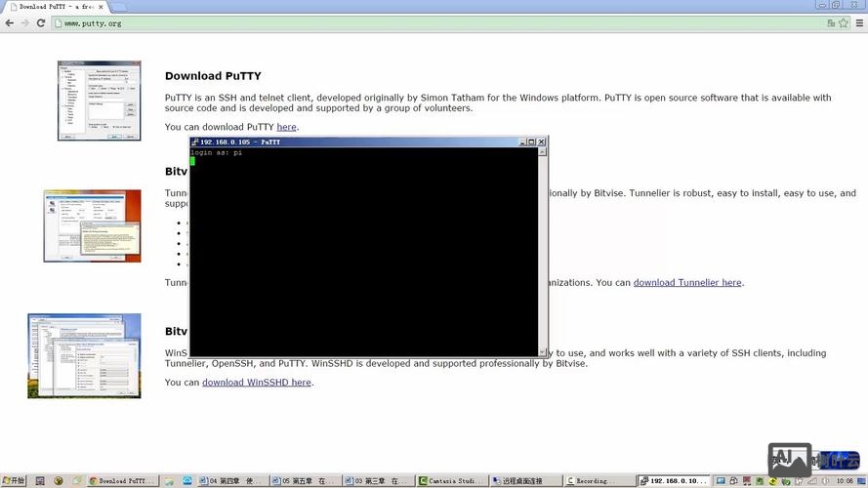Click the third quick launch icon

tap(76, 481)
